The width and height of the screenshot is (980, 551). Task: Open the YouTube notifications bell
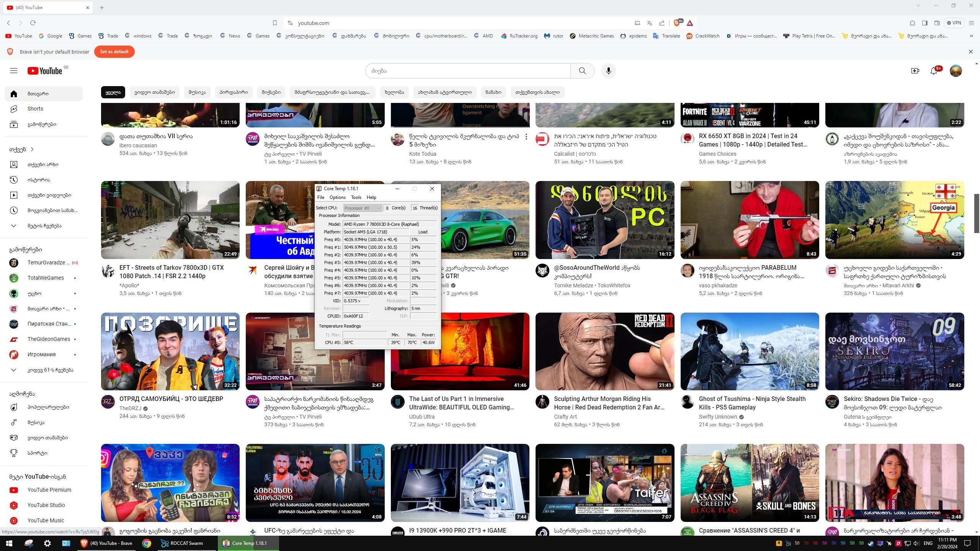point(934,71)
